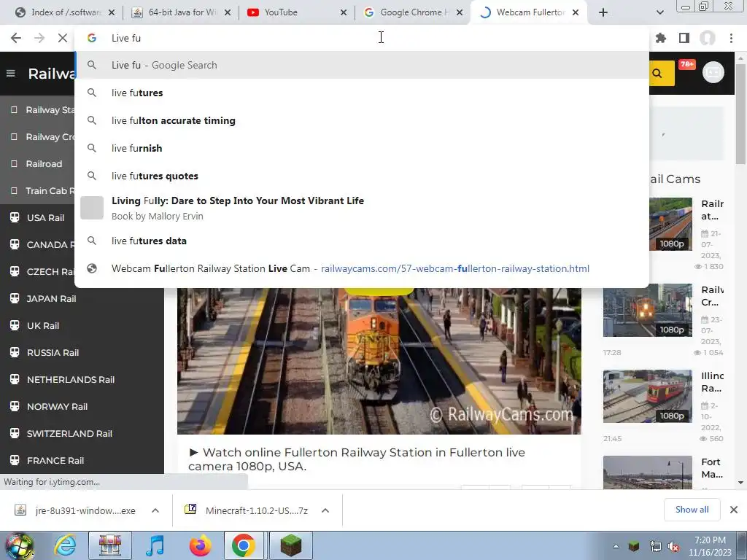The width and height of the screenshot is (747, 560).
Task: Close the Index of /.software tab
Action: tap(112, 12)
